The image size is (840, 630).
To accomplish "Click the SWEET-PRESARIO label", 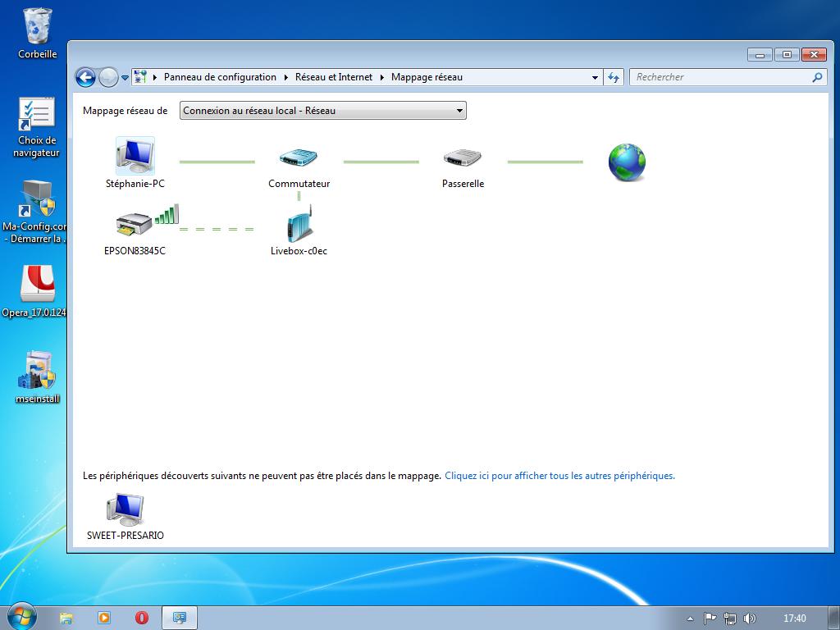I will point(125,535).
